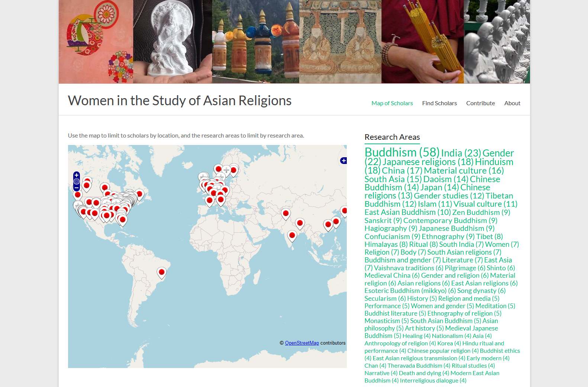This screenshot has width=588, height=387.
Task: Select the scholar marker in northern Italy
Action: coord(221,200)
